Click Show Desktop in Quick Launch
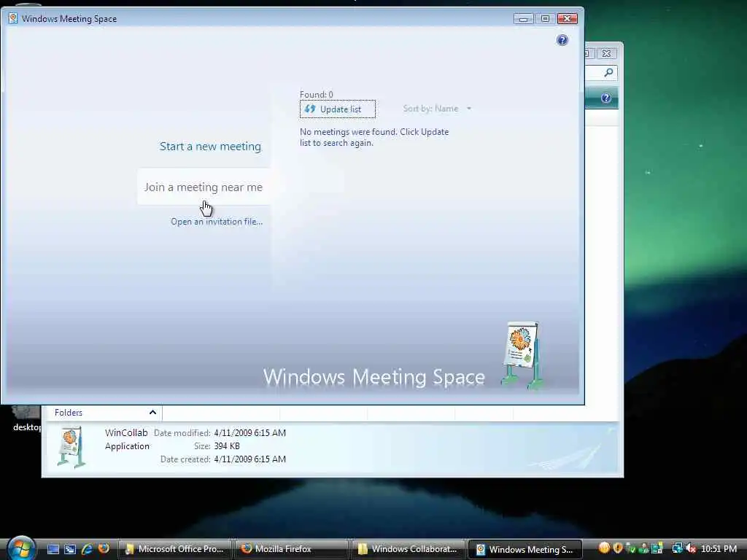 click(x=53, y=549)
